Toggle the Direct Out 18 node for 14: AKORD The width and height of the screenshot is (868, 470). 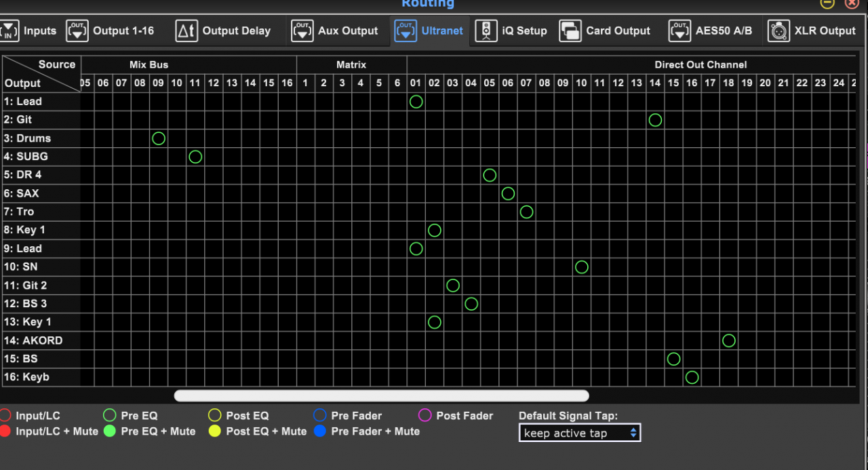(x=728, y=340)
